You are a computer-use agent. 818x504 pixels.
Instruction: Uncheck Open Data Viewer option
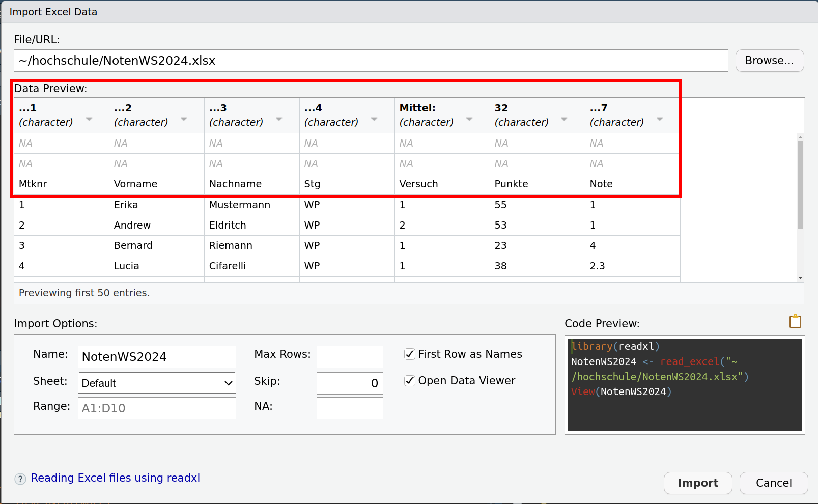point(410,381)
